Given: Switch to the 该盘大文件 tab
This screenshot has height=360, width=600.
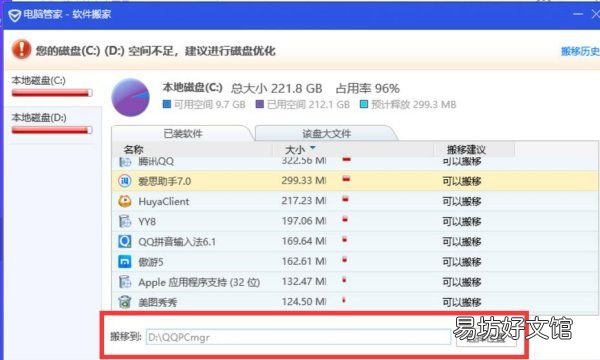Looking at the screenshot, I should pyautogui.click(x=326, y=134).
